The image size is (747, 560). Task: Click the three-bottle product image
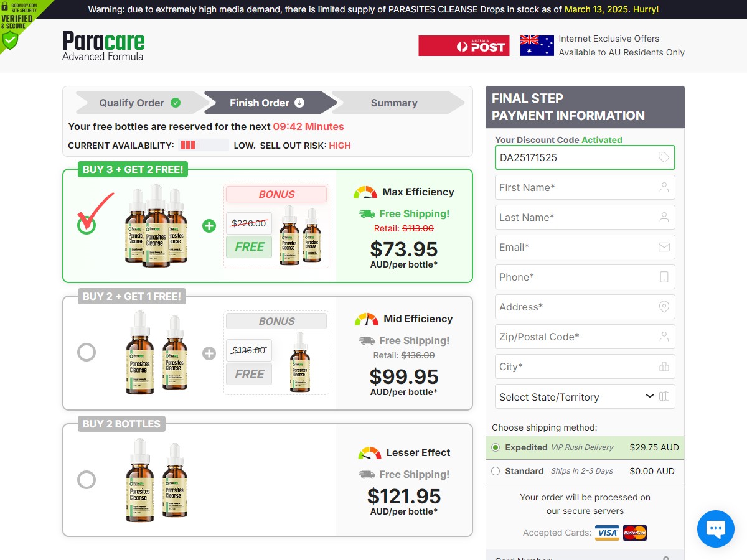[156, 225]
